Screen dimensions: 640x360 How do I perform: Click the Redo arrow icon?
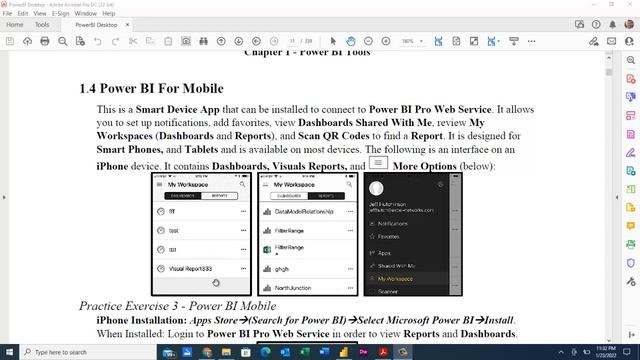tap(115, 41)
